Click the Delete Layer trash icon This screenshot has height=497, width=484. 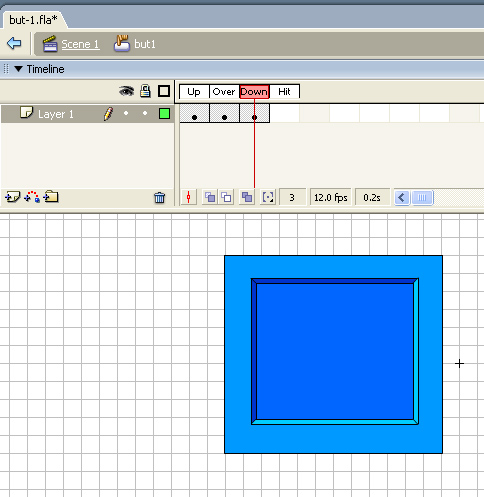[x=159, y=197]
